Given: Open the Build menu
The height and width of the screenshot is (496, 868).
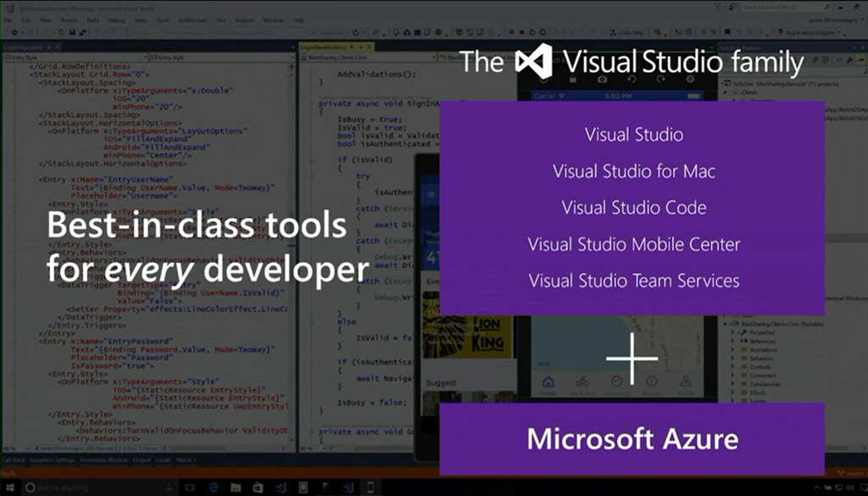Looking at the screenshot, I should point(92,20).
